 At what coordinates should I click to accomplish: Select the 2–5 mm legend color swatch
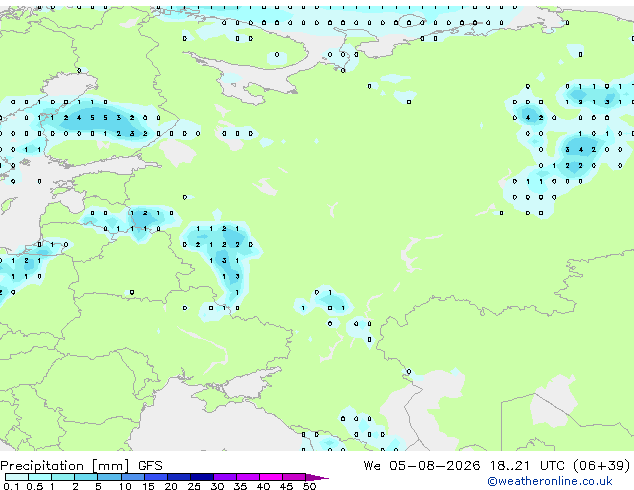click(86, 477)
